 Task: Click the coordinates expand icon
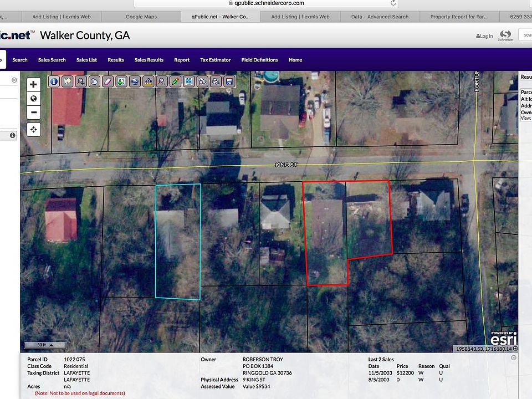coord(515,349)
